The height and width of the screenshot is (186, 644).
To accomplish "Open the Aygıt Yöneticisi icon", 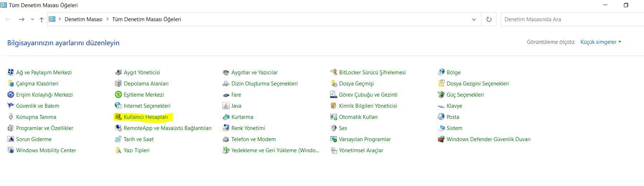I will (118, 72).
